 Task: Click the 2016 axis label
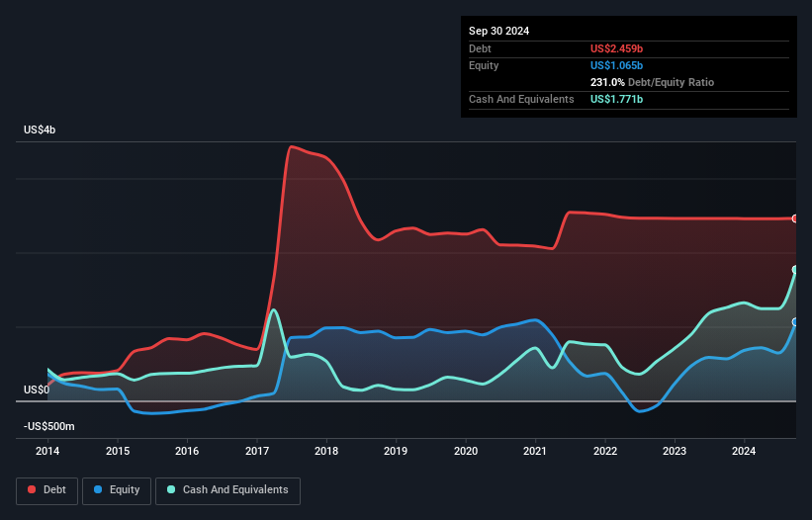187,451
